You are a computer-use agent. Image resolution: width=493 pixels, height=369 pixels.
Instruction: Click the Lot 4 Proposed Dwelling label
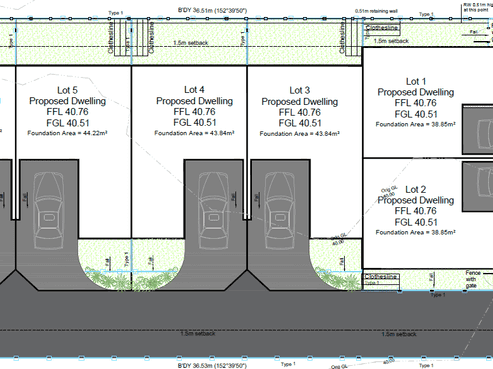point(195,101)
